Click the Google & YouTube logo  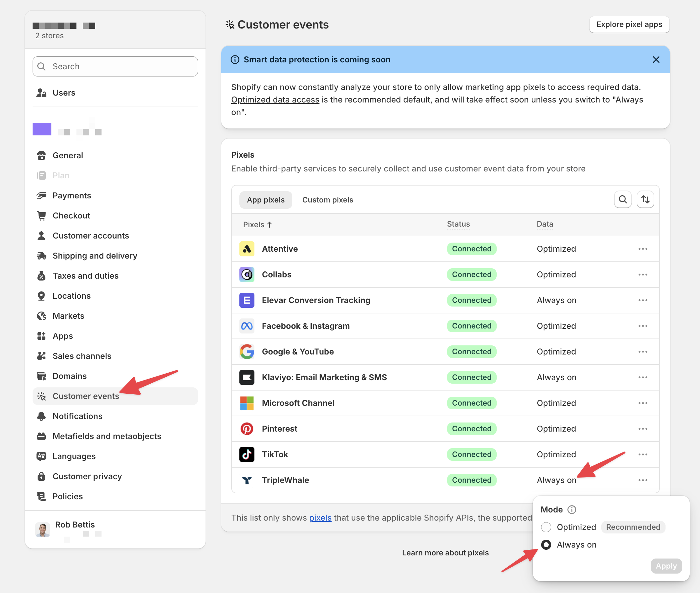pyautogui.click(x=247, y=352)
